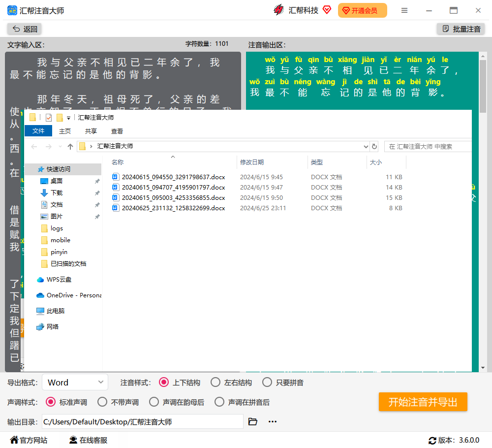Open the three-dots more options icon
The width and height of the screenshot is (492, 448).
(273, 421)
